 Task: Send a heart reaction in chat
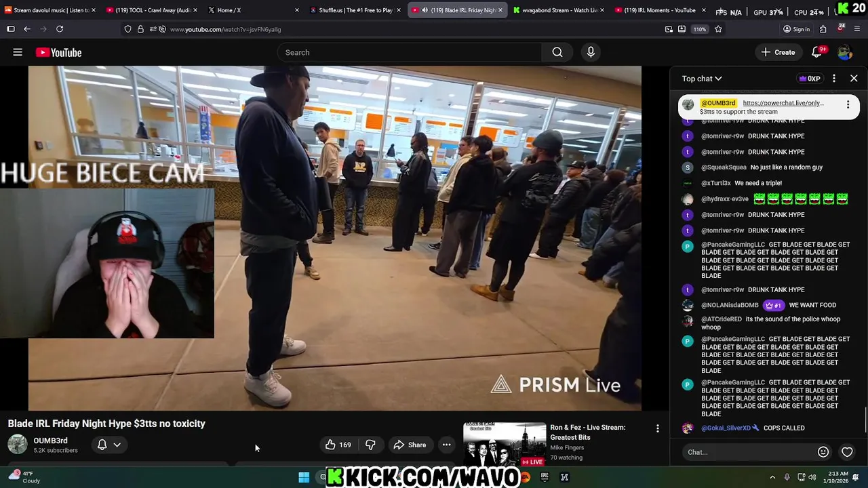tap(847, 452)
